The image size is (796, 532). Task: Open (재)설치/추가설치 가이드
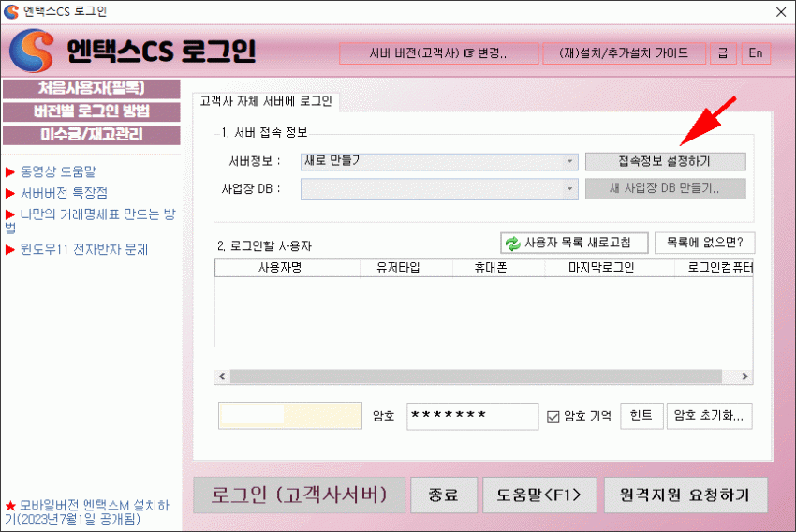[x=624, y=53]
